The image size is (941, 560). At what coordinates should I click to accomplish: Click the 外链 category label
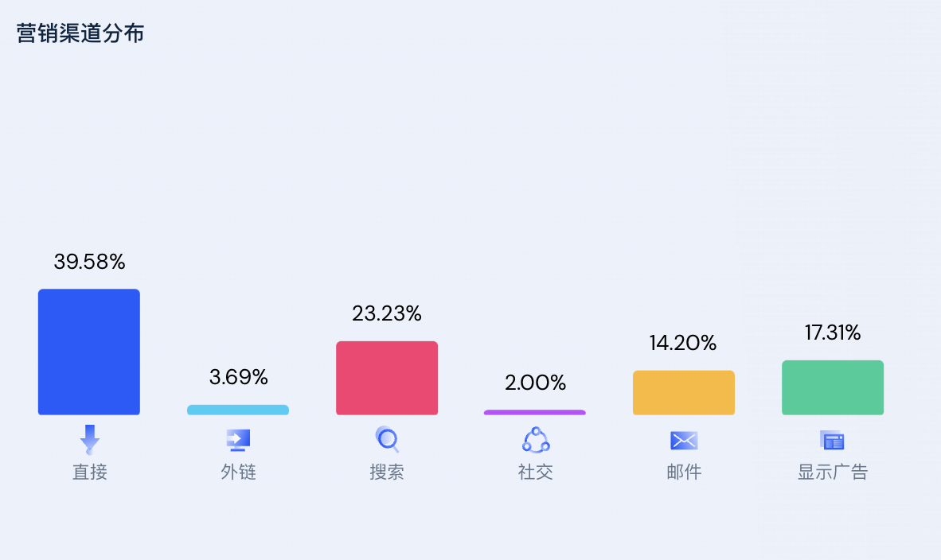pos(238,472)
